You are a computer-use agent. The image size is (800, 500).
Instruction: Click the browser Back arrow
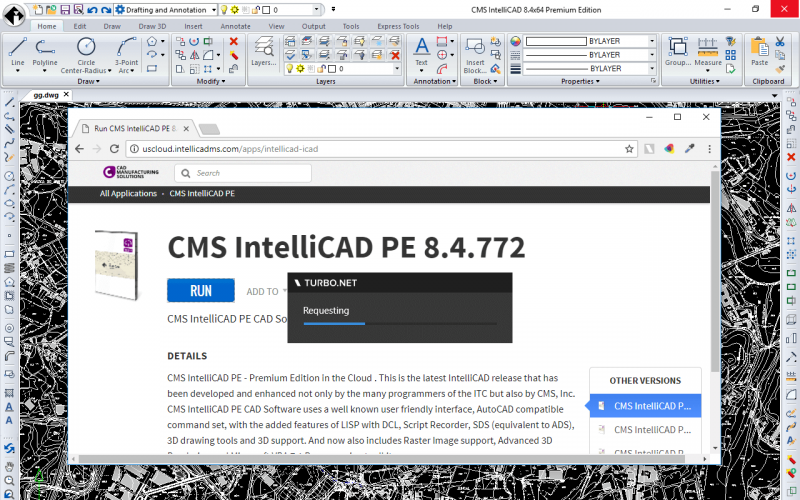(x=80, y=148)
